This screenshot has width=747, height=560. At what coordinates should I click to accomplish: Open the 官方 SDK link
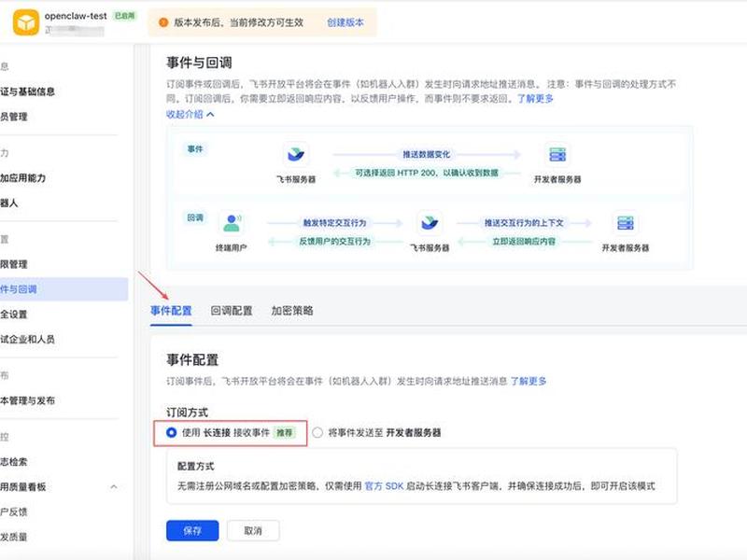pyautogui.click(x=384, y=485)
